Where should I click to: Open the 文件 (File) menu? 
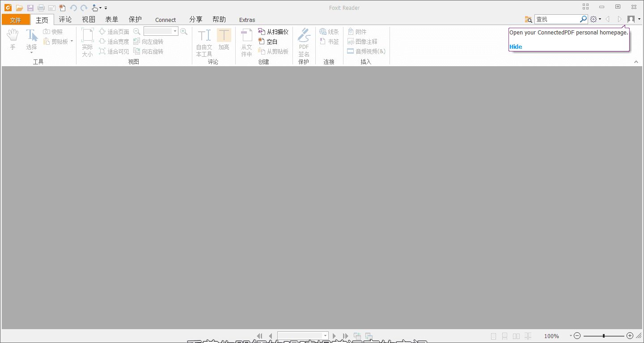16,19
